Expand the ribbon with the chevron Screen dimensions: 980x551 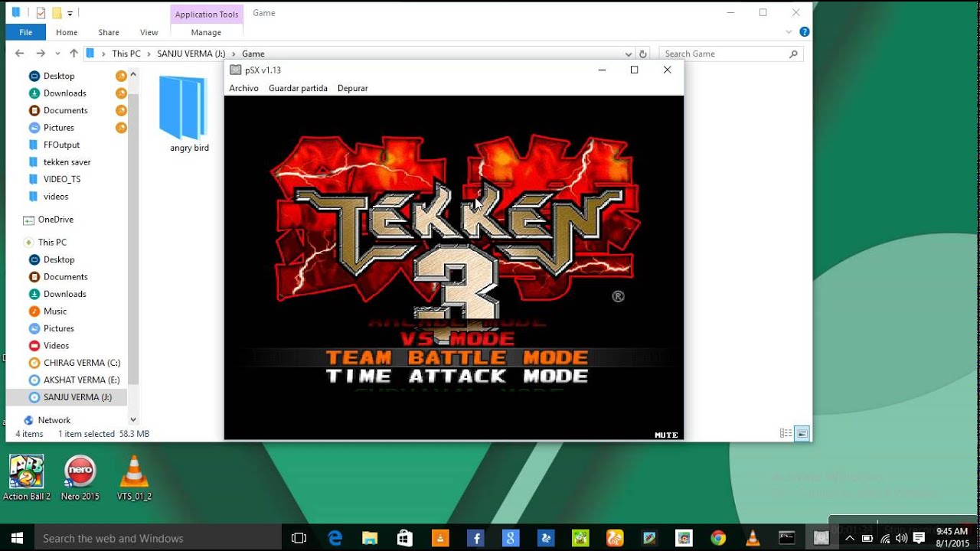click(x=789, y=32)
